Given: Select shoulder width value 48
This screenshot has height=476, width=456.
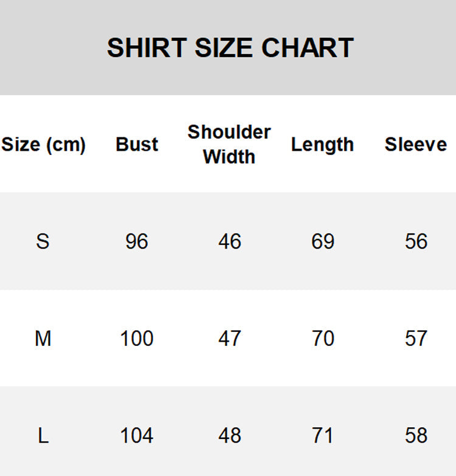Looking at the screenshot, I should (230, 435).
